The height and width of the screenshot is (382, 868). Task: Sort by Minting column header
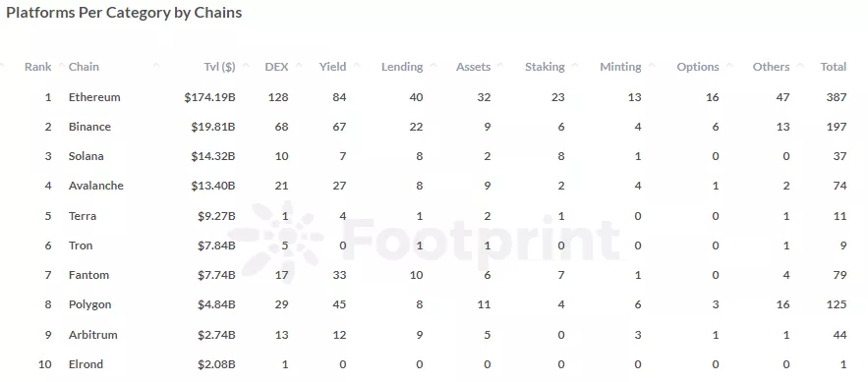(x=620, y=67)
